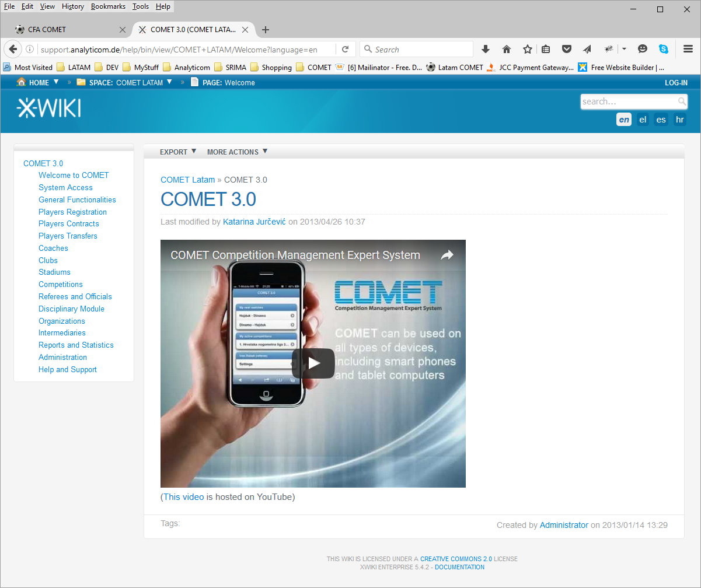
Task: Expand the Export dropdown
Action: coord(178,152)
